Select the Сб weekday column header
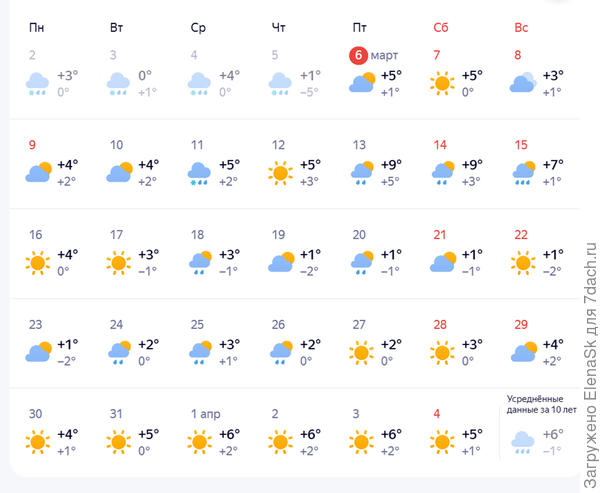The height and width of the screenshot is (493, 600). [441, 26]
